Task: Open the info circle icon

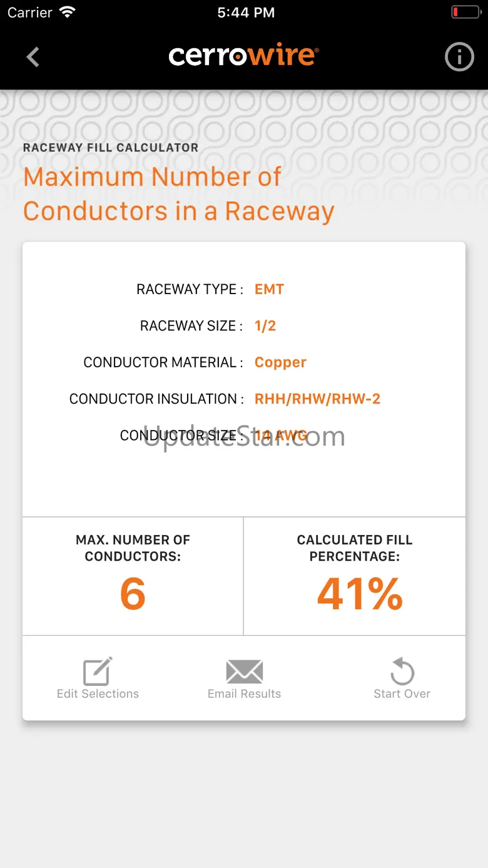Action: 459,57
